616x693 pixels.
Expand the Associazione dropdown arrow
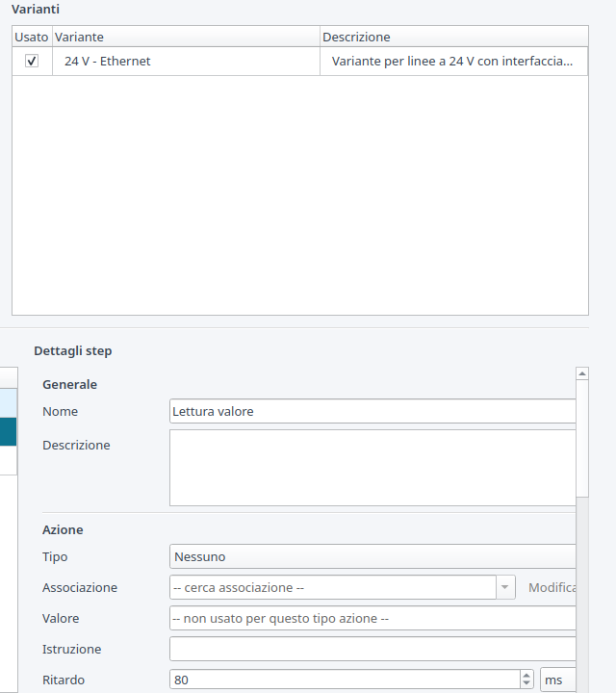point(505,587)
